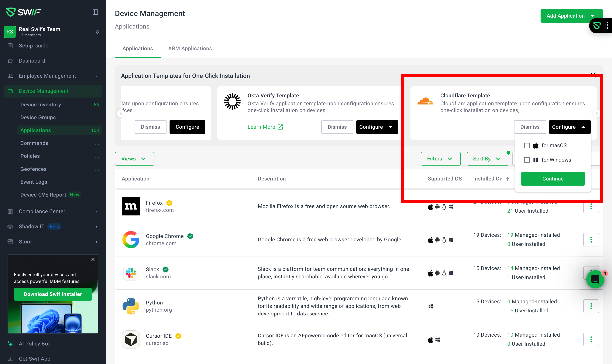The width and height of the screenshot is (612, 364).
Task: Collapse the sidebar panel icon
Action: coord(95,12)
